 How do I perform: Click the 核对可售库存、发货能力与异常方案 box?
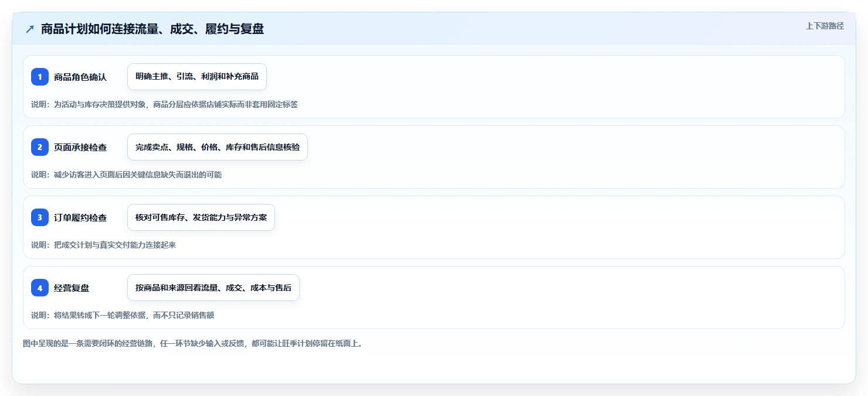[x=201, y=217]
